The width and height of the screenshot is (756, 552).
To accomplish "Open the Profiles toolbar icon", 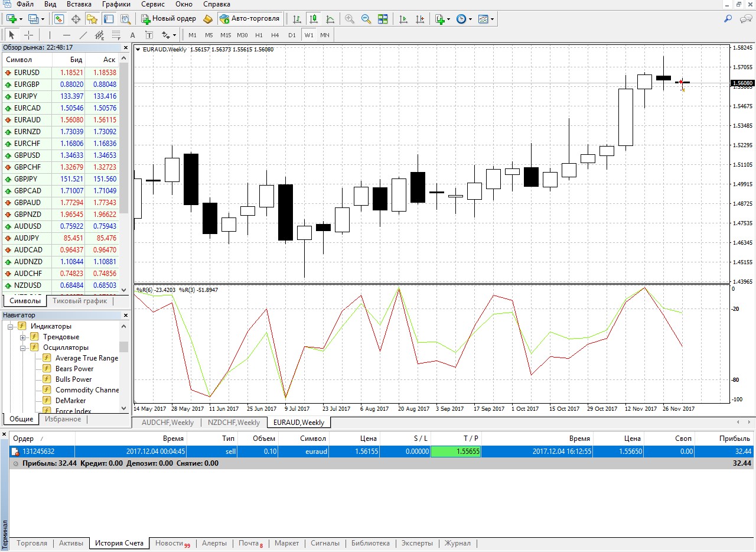I will [x=33, y=19].
